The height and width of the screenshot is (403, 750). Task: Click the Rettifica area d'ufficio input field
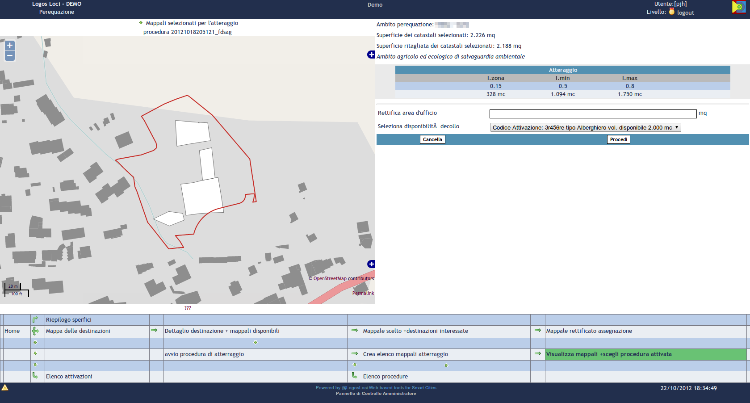(592, 114)
